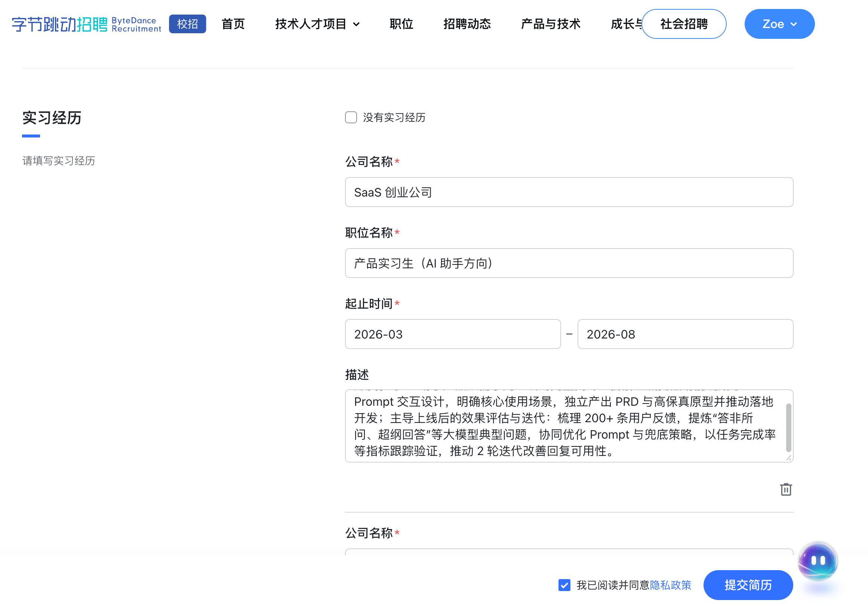Click the 请填写实习经历 hint text
Image resolution: width=868 pixels, height=606 pixels.
pos(59,161)
